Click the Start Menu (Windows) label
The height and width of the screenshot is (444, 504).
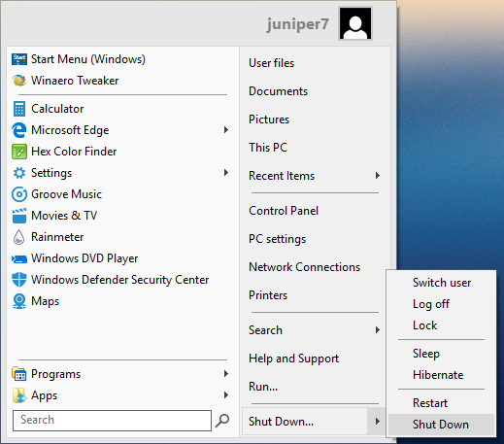pos(88,59)
